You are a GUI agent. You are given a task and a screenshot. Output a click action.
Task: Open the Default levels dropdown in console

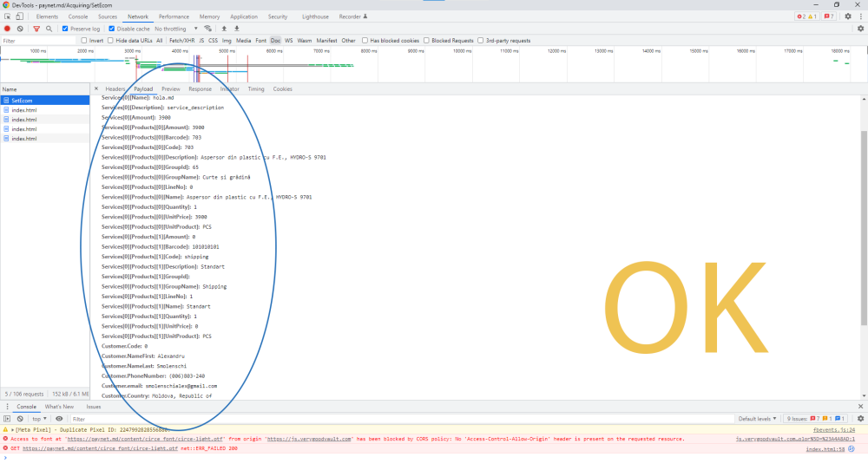(x=758, y=419)
